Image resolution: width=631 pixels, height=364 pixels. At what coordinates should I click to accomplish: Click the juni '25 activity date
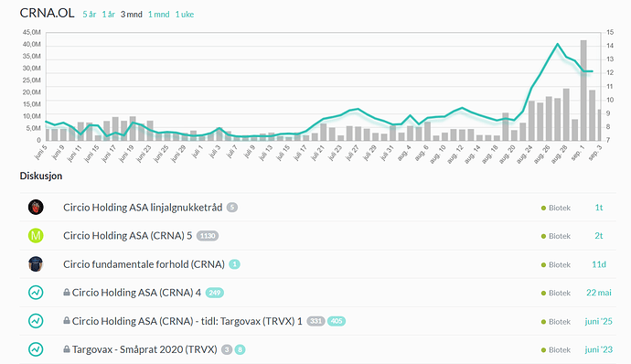coord(599,321)
